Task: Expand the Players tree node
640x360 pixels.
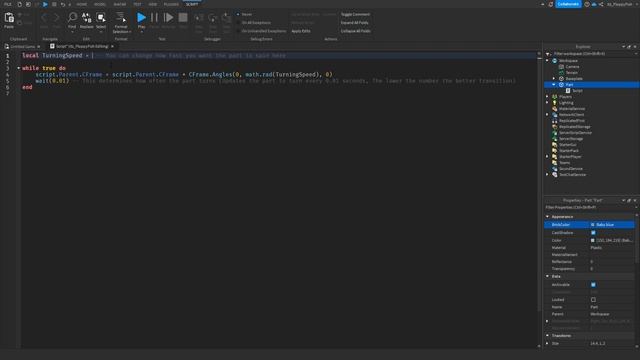Action: coord(548,97)
